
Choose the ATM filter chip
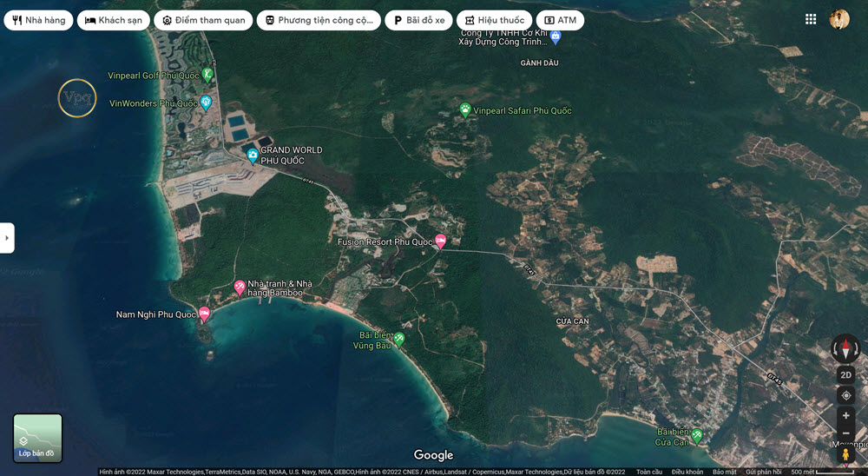coord(560,20)
